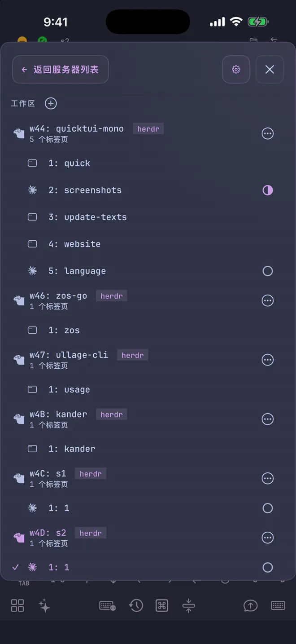Tap the sparkle AI icon in bottom toolbar
This screenshot has width=296, height=644.
[x=44, y=605]
